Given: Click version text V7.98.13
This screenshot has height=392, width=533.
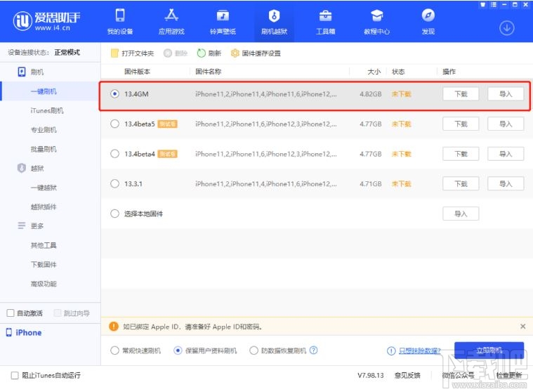Looking at the screenshot, I should (371, 375).
